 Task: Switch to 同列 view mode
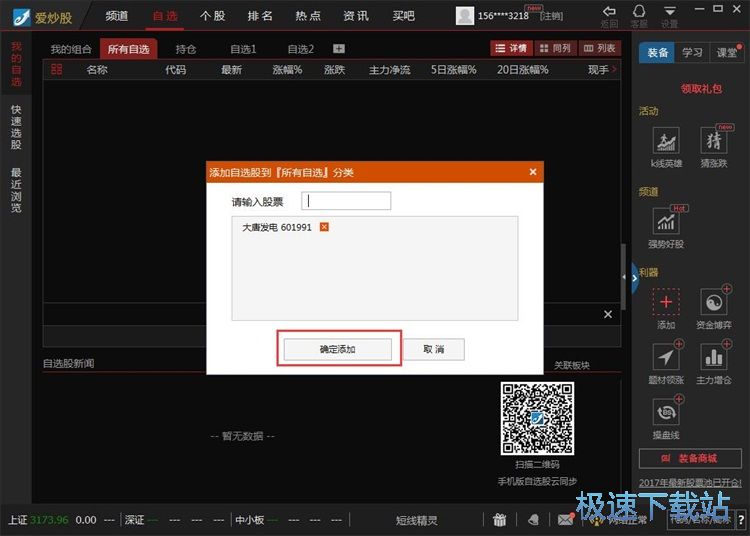(x=555, y=48)
